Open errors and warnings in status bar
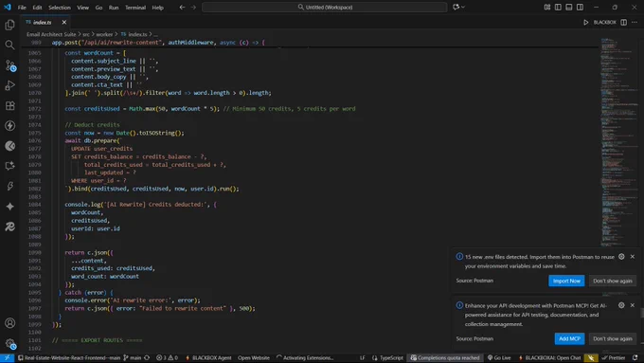 [x=168, y=357]
